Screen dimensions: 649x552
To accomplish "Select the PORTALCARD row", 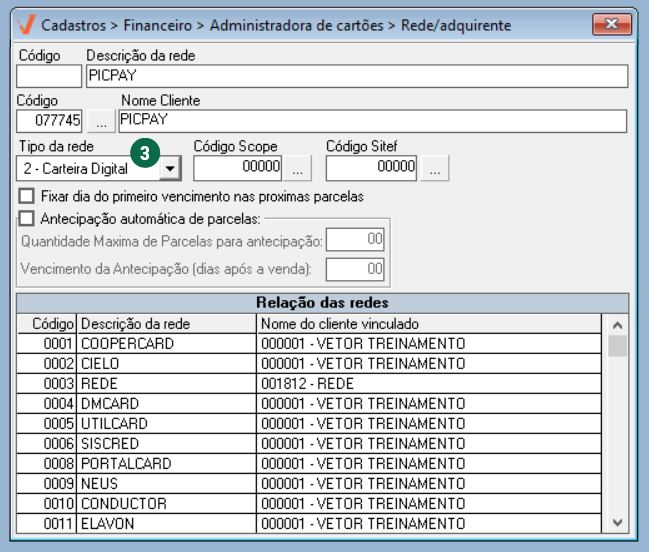I will pyautogui.click(x=309, y=463).
